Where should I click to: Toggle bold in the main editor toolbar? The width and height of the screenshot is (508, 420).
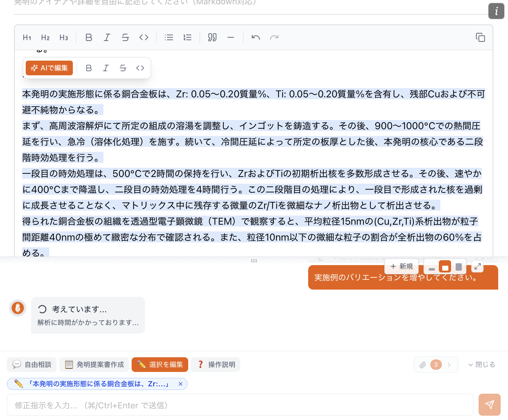click(89, 38)
